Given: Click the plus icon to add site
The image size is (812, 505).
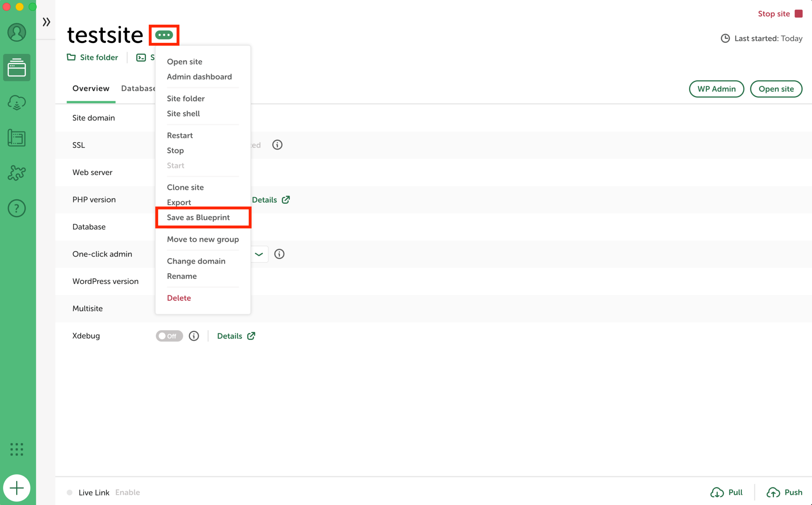Looking at the screenshot, I should pyautogui.click(x=17, y=488).
